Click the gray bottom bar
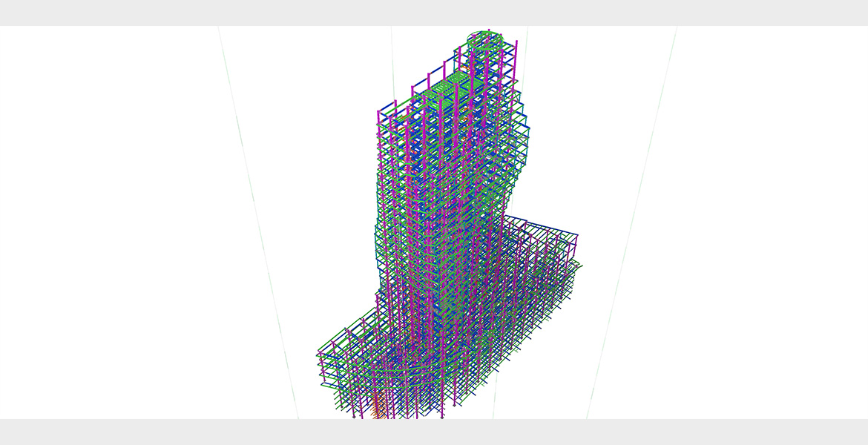The width and height of the screenshot is (868, 445). (x=434, y=432)
